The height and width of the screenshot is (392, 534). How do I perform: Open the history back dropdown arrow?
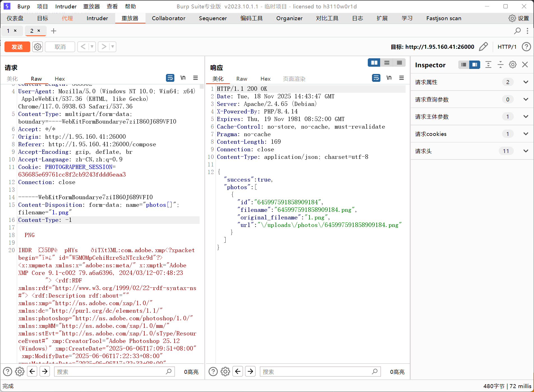[92, 47]
